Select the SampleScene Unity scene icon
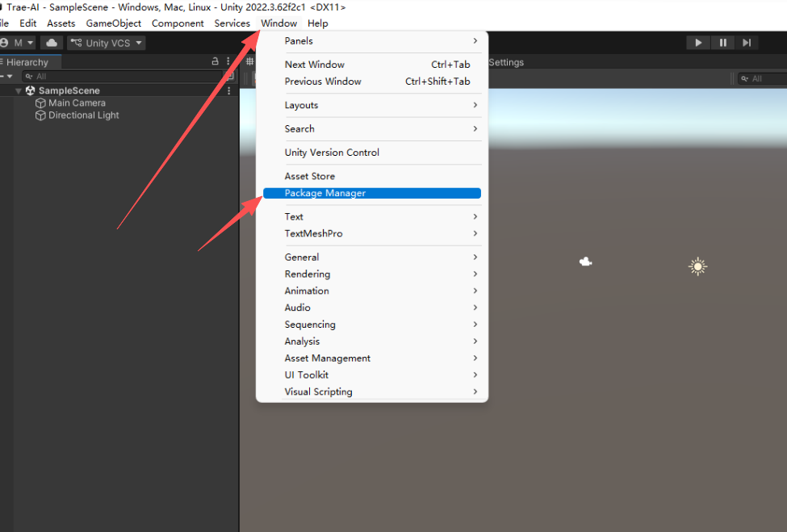Image resolution: width=787 pixels, height=532 pixels. 30,91
